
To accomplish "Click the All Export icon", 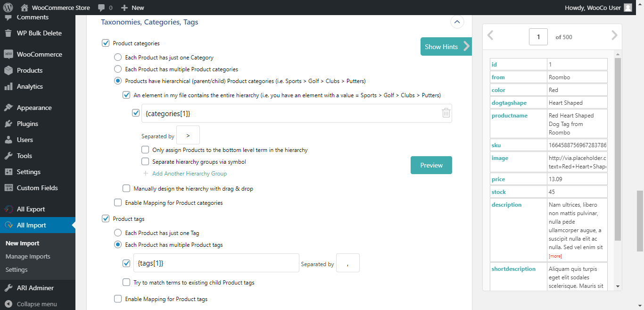I will click(8, 209).
